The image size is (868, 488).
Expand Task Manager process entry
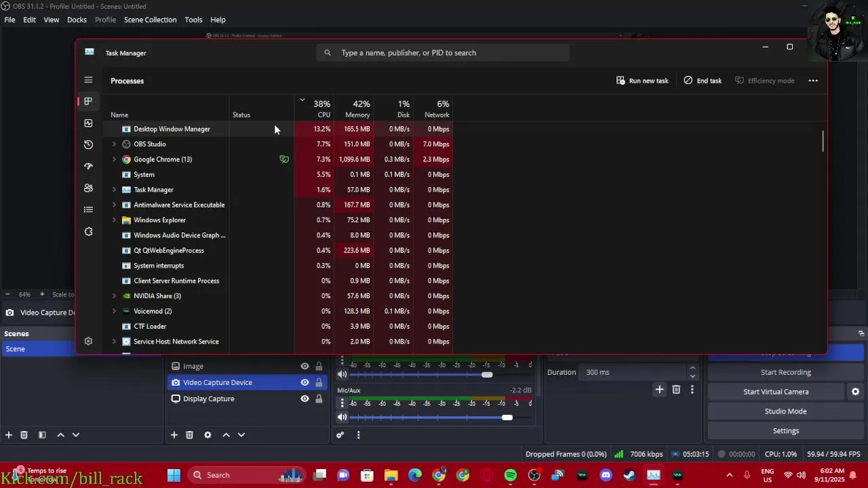(x=114, y=190)
